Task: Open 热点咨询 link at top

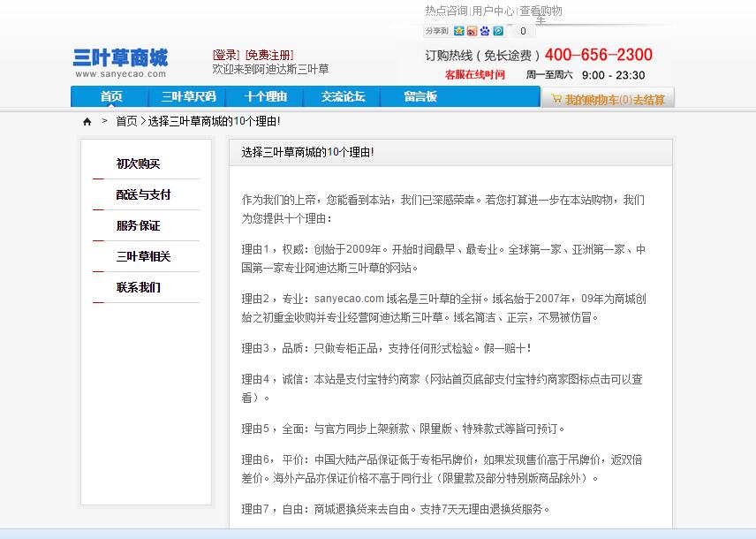Action: coord(446,11)
